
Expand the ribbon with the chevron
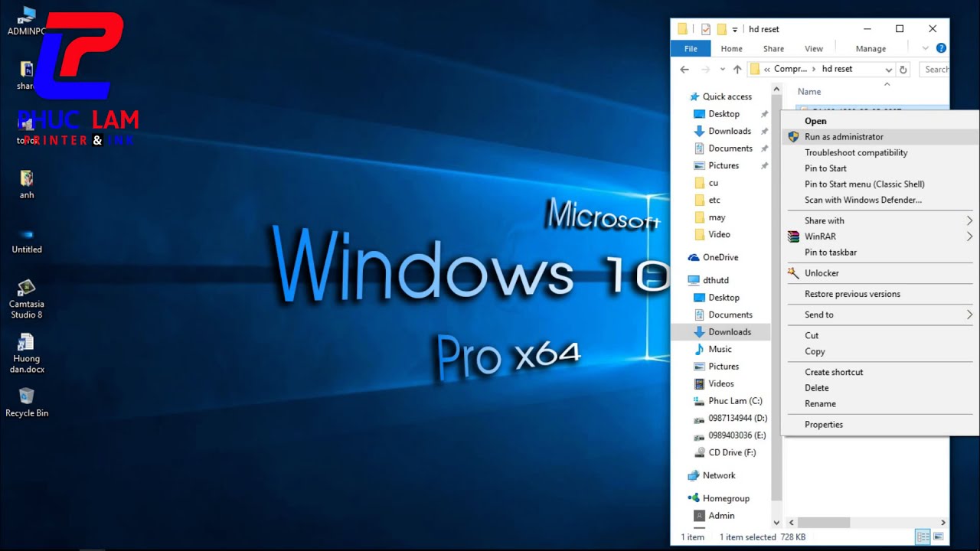pyautogui.click(x=926, y=48)
